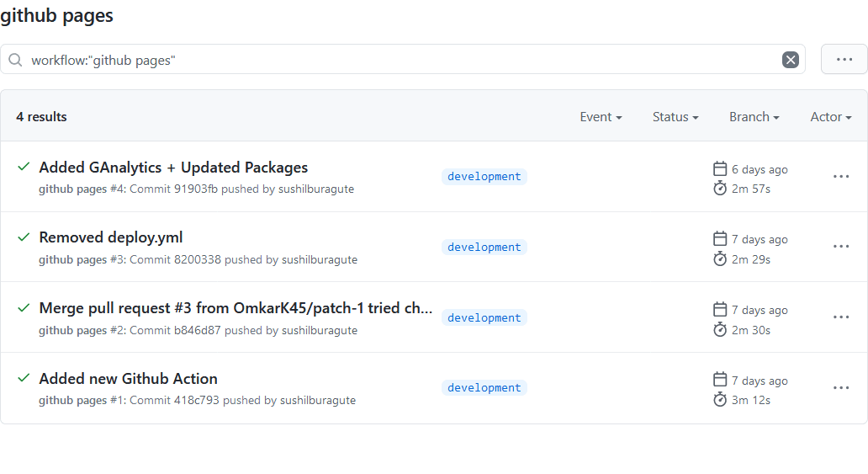The height and width of the screenshot is (474, 868).
Task: Click development branch label on run #4
Action: click(484, 176)
